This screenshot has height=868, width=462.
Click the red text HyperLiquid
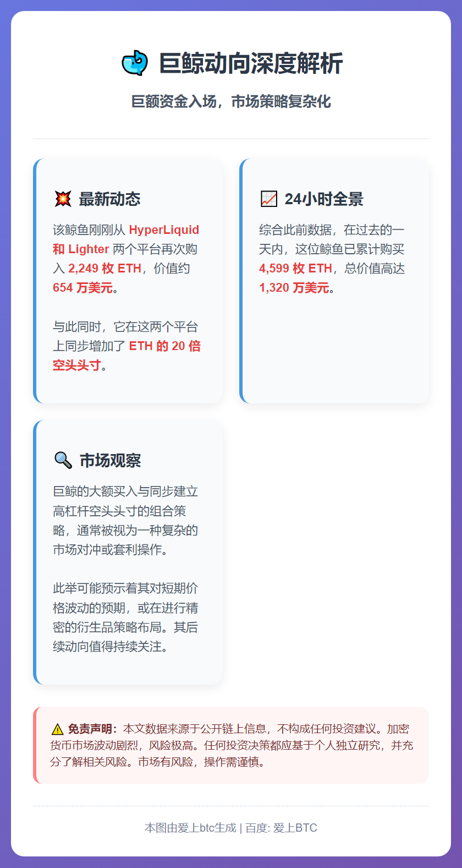pos(164,230)
